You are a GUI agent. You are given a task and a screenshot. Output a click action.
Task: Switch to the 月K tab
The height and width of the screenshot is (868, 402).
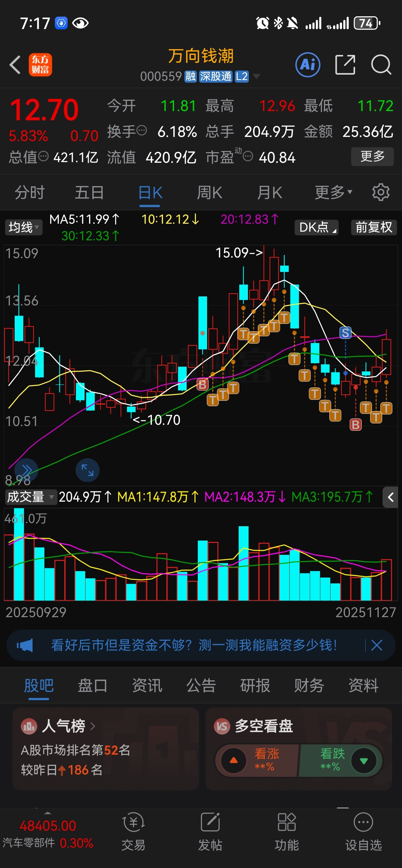pos(270,192)
